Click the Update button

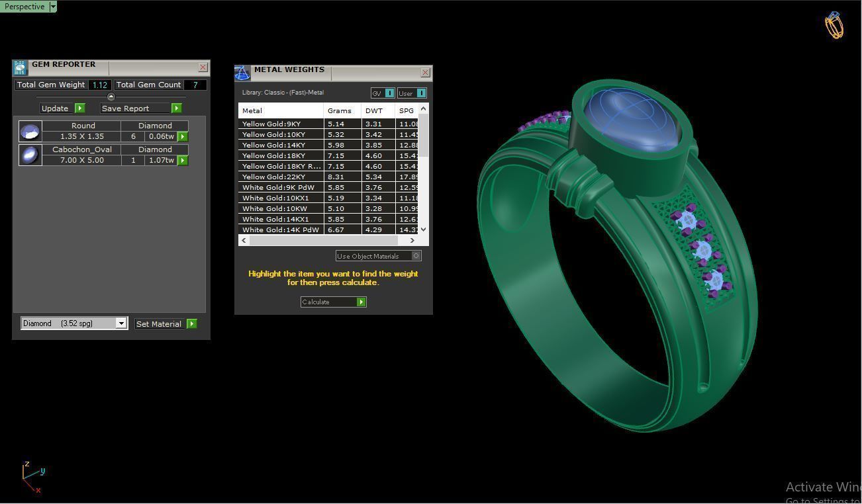[55, 108]
